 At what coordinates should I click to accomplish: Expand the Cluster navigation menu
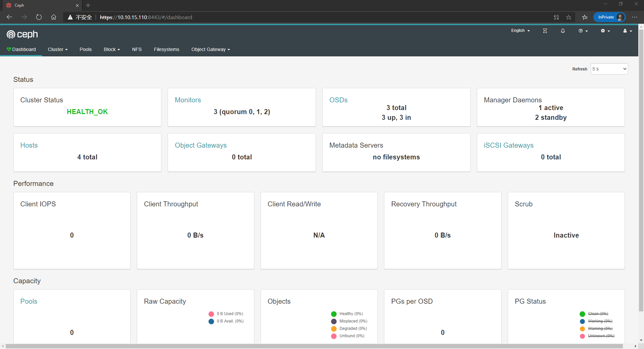pos(58,49)
